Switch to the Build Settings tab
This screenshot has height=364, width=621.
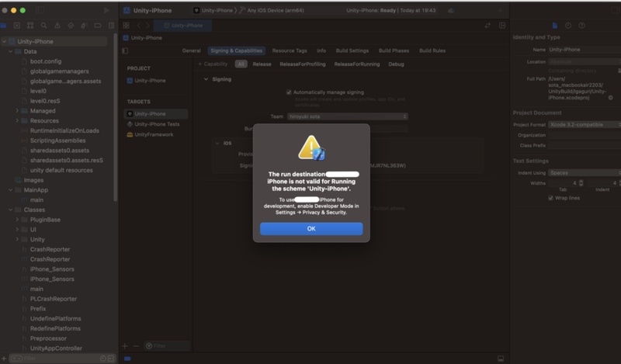click(352, 50)
